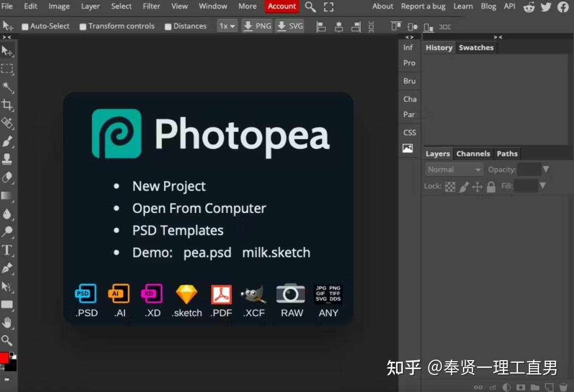Select the Path Select tool

[7, 287]
